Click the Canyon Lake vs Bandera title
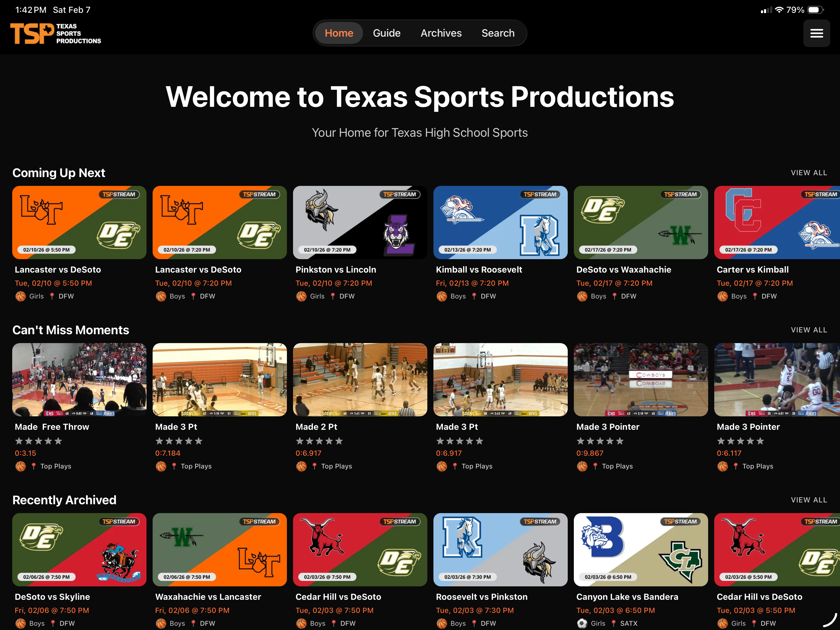 (x=627, y=597)
